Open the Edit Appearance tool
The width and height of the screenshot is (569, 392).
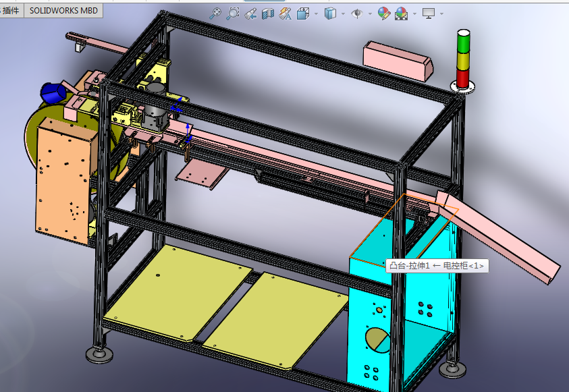(385, 11)
